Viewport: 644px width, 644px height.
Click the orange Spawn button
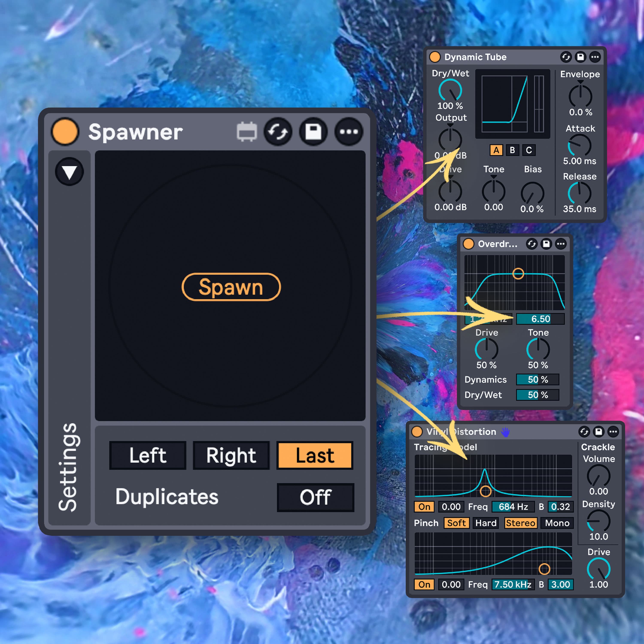(x=231, y=287)
